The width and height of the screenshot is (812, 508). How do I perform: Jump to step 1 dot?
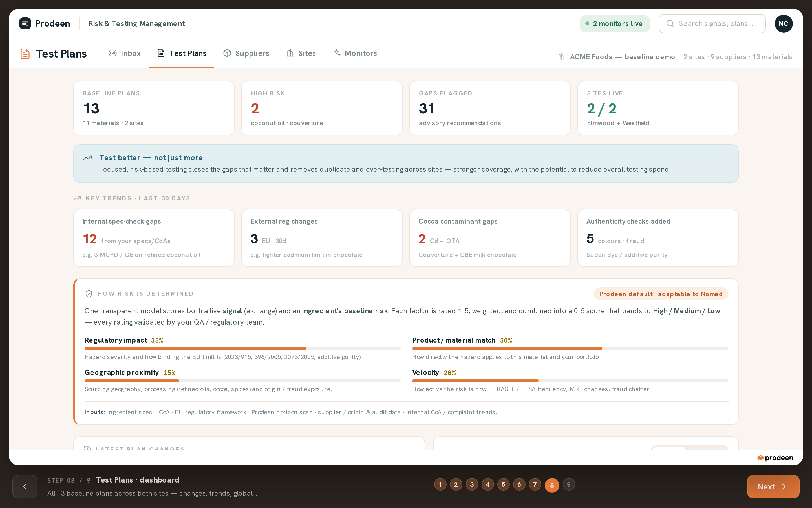440,485
